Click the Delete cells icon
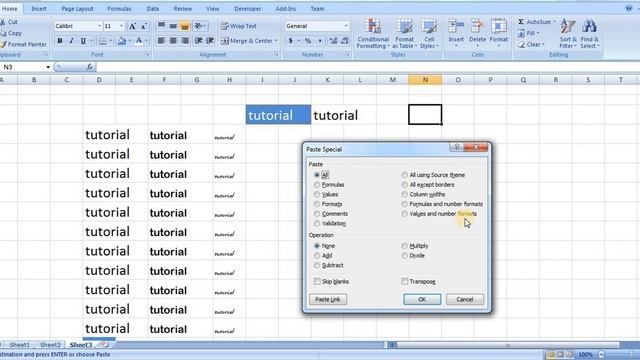This screenshot has width=640, height=360. click(x=477, y=27)
